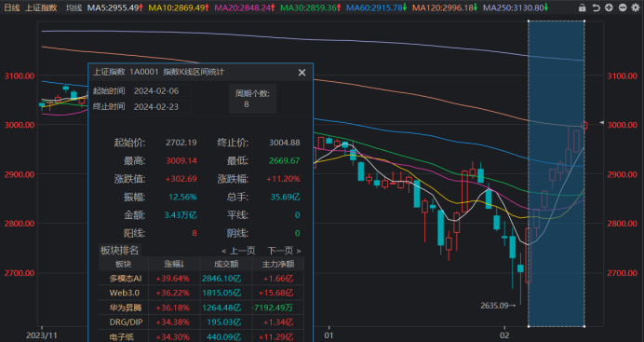This screenshot has height=342, width=644.
Task: Zoom in with the plus icon
Action: click(x=609, y=7)
